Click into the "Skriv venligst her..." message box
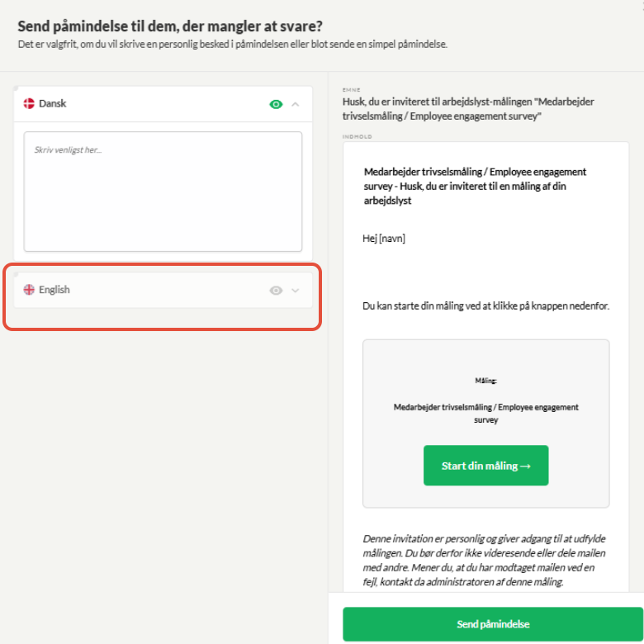Viewport: 644px width, 644px height. (x=163, y=192)
